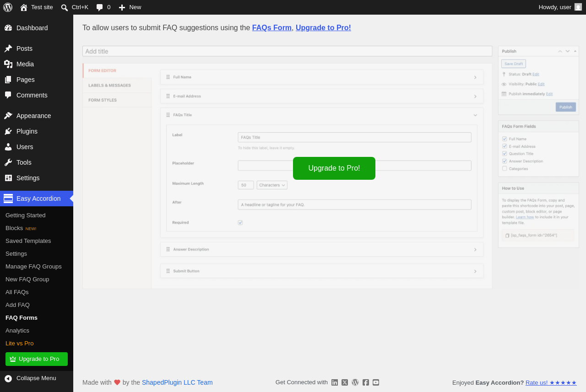Toggle the Question Title field checkbox
The height and width of the screenshot is (392, 586).
pos(505,154)
